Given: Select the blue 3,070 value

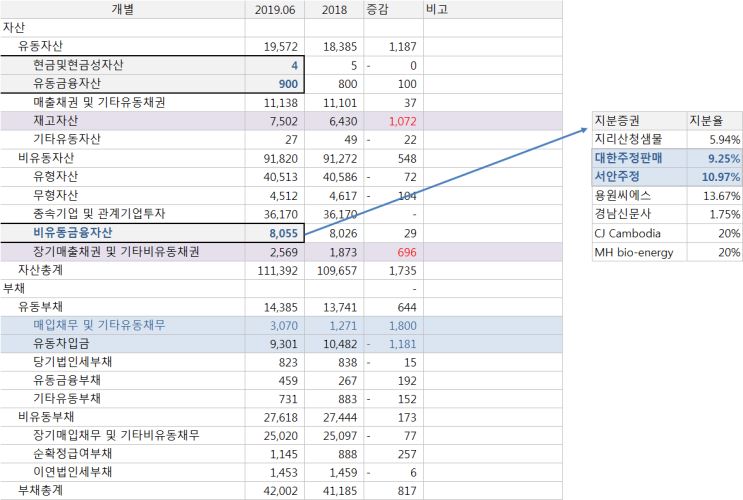Looking at the screenshot, I should point(283,326).
